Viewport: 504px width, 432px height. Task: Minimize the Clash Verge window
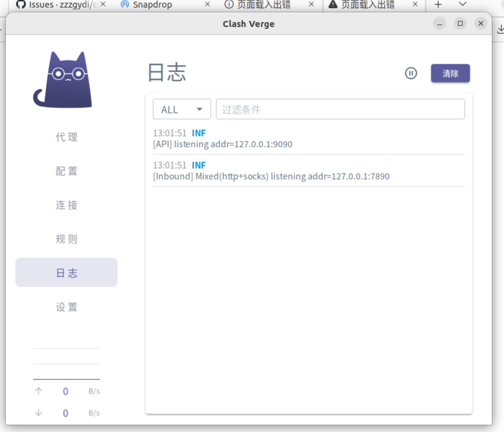point(439,24)
